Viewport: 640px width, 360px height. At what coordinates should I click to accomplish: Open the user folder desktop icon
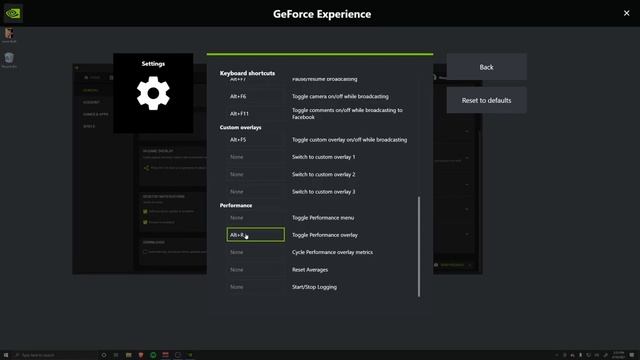coord(9,35)
